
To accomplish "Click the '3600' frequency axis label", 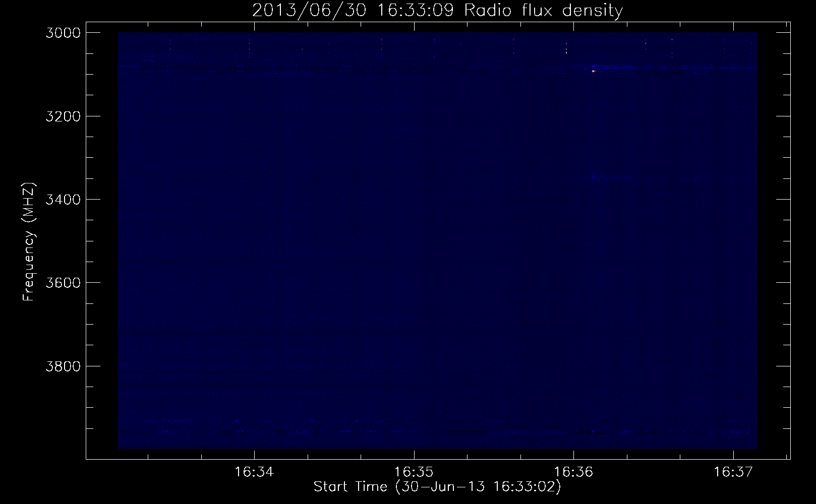I will point(62,282).
